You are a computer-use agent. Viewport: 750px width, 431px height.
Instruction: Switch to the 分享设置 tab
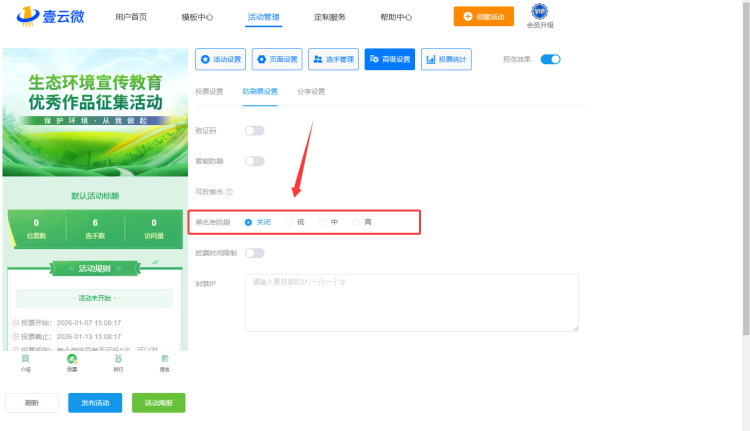pos(311,91)
